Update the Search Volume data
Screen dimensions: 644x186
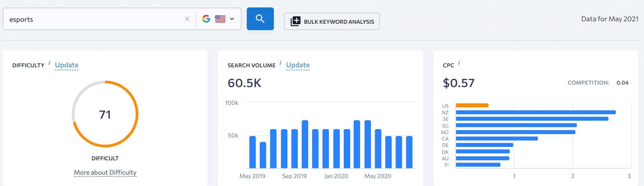[x=298, y=65]
